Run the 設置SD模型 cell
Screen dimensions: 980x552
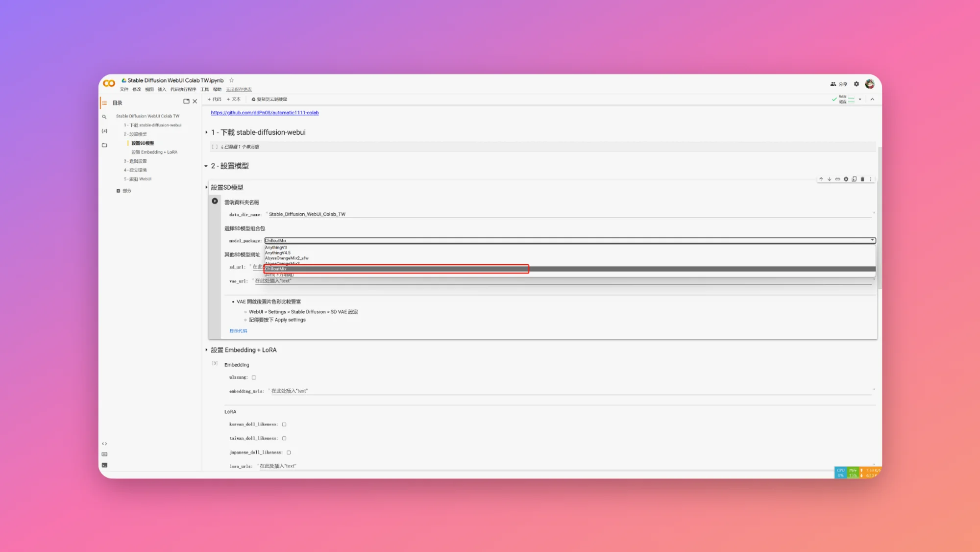point(215,201)
